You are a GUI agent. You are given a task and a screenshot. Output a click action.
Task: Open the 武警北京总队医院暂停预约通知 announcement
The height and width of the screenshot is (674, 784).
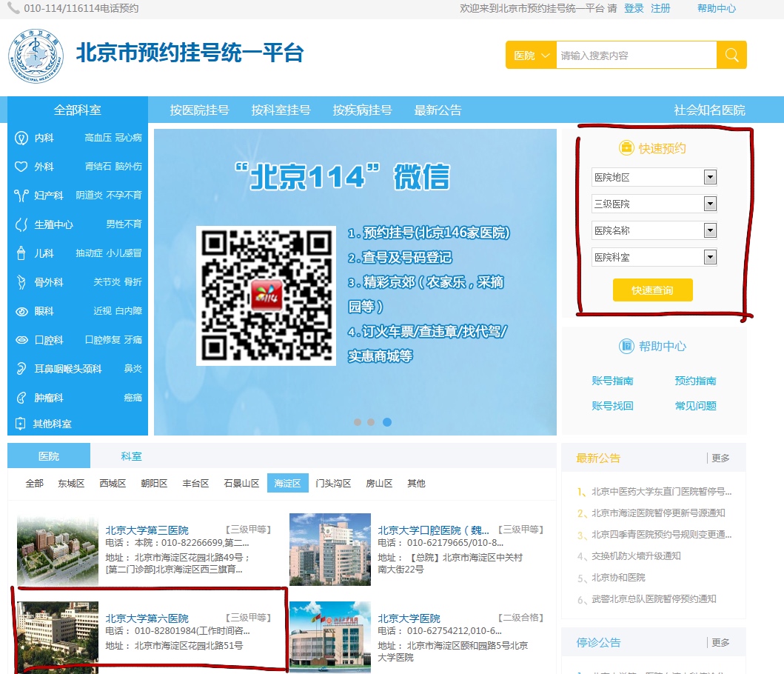pos(654,599)
